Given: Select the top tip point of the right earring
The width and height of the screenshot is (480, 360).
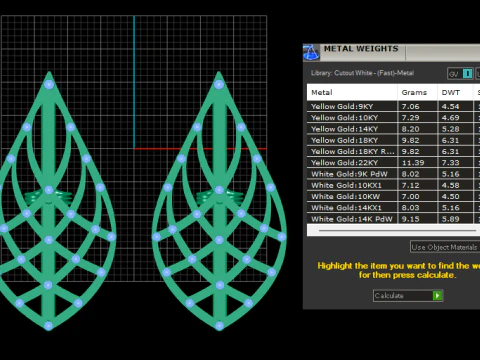Looking at the screenshot, I should click(x=219, y=84).
